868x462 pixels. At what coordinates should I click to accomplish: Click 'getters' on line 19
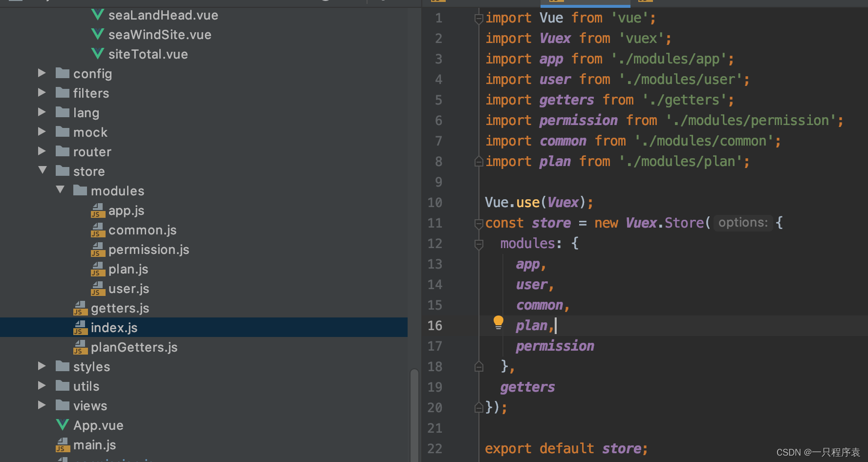pyautogui.click(x=527, y=387)
